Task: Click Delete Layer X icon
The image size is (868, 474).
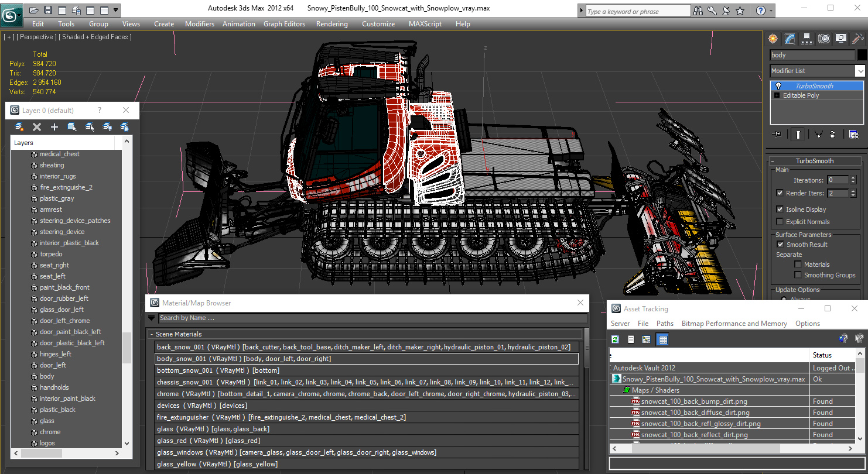Action: [x=37, y=127]
